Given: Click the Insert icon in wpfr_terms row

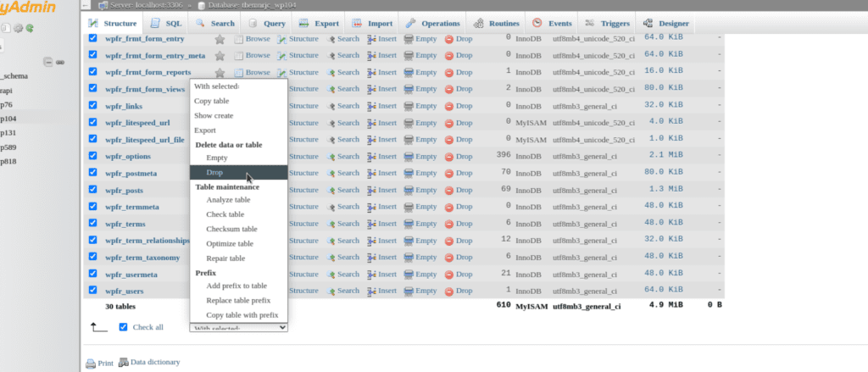Looking at the screenshot, I should pos(372,225).
